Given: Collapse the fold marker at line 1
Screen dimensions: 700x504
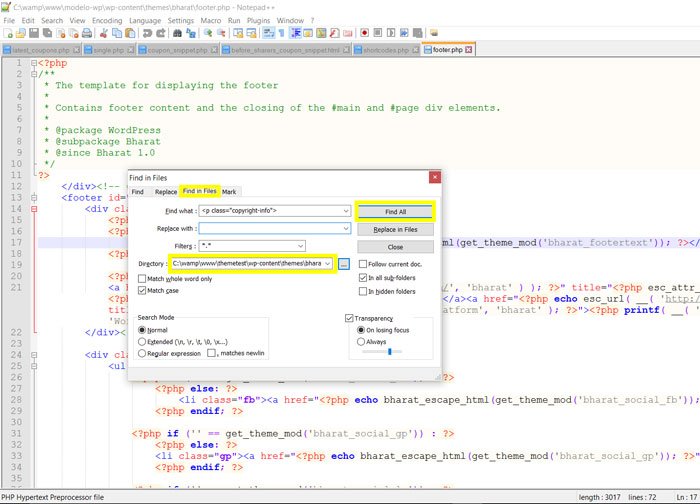Looking at the screenshot, I should click(34, 63).
